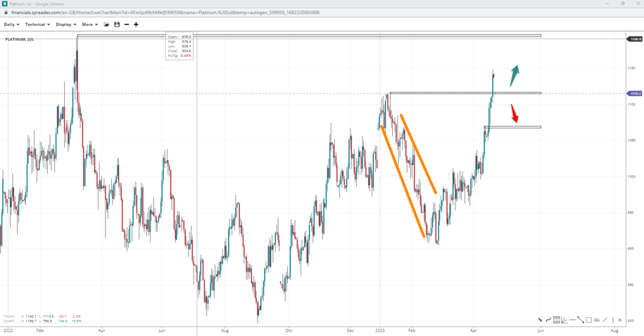644x336 pixels.
Task: Open the saved chart folder icon
Action: pyautogui.click(x=106, y=25)
